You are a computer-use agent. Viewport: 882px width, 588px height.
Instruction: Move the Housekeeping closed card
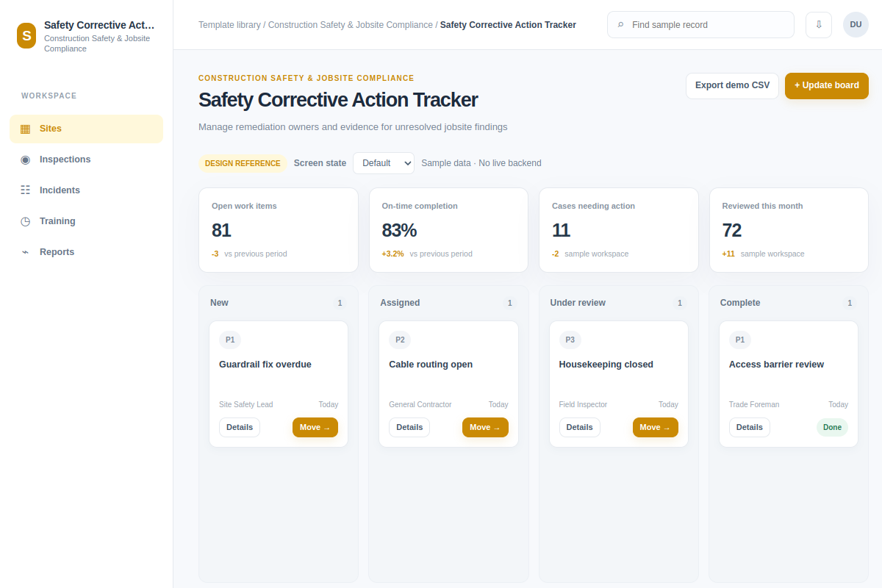656,427
